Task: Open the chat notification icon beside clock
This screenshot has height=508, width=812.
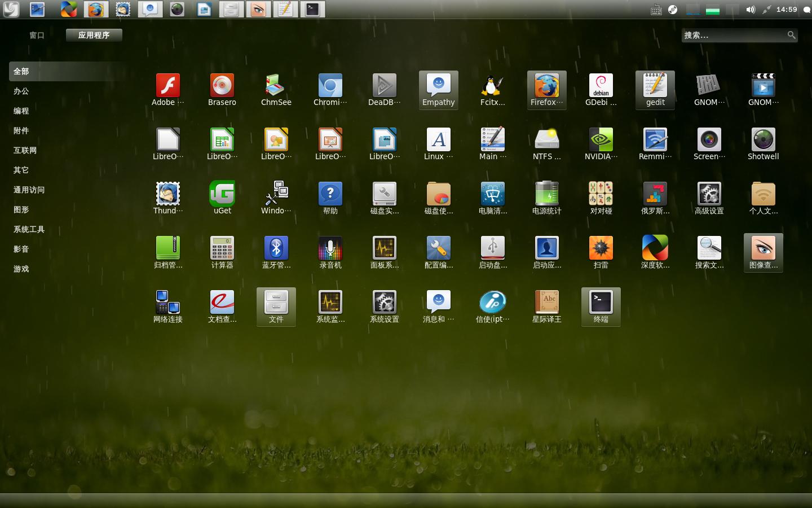Action: pyautogui.click(x=806, y=10)
